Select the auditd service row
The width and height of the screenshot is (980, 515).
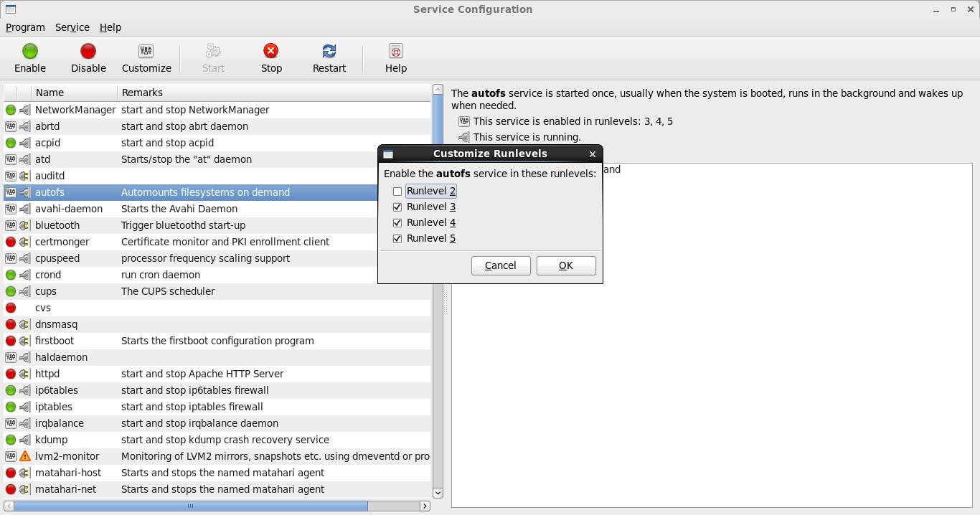coord(217,176)
